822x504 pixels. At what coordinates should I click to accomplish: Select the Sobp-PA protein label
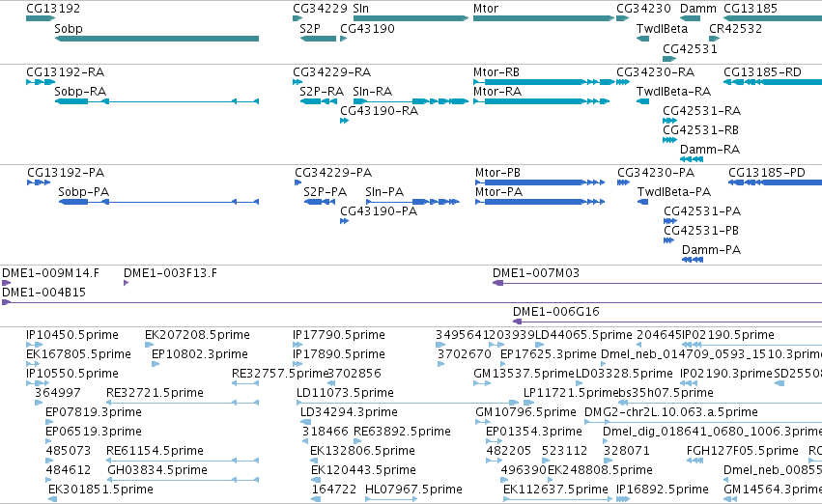tap(83, 192)
